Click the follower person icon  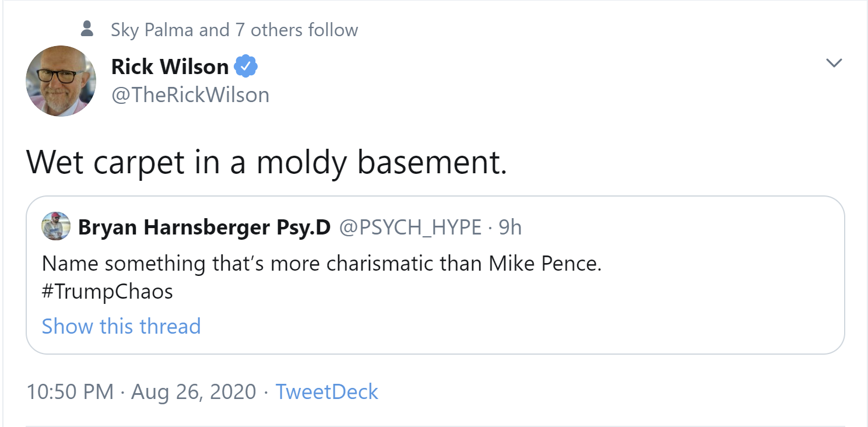pos(87,29)
